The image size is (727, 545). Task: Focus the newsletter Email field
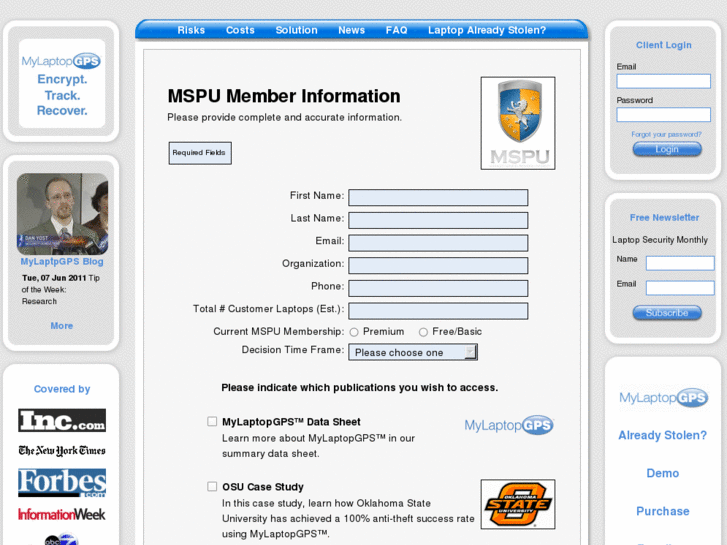tap(680, 288)
